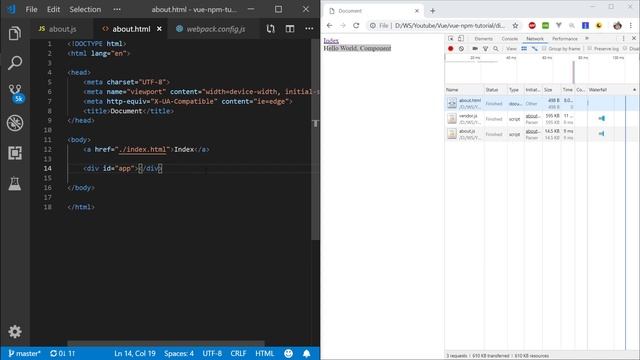640x360 pixels.
Task: Open the Edit menu in VS Code
Action: click(x=53, y=9)
